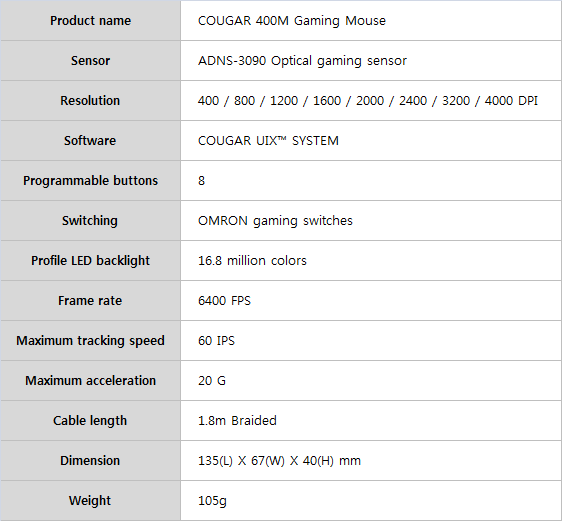Click the Frame rate label
The width and height of the screenshot is (562, 521).
[90, 301]
